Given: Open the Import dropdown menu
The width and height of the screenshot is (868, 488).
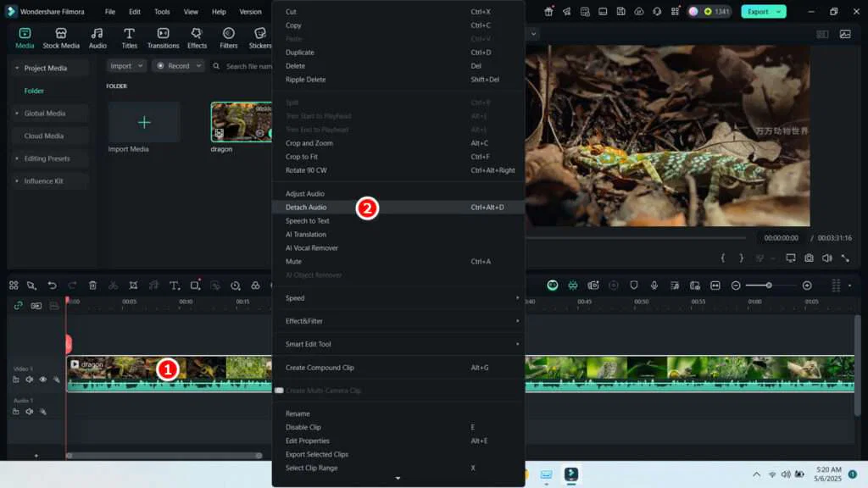Looking at the screenshot, I should pyautogui.click(x=125, y=65).
